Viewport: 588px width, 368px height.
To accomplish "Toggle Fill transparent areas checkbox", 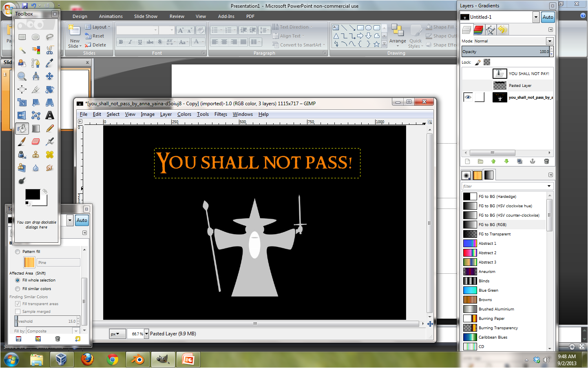I will coord(18,304).
